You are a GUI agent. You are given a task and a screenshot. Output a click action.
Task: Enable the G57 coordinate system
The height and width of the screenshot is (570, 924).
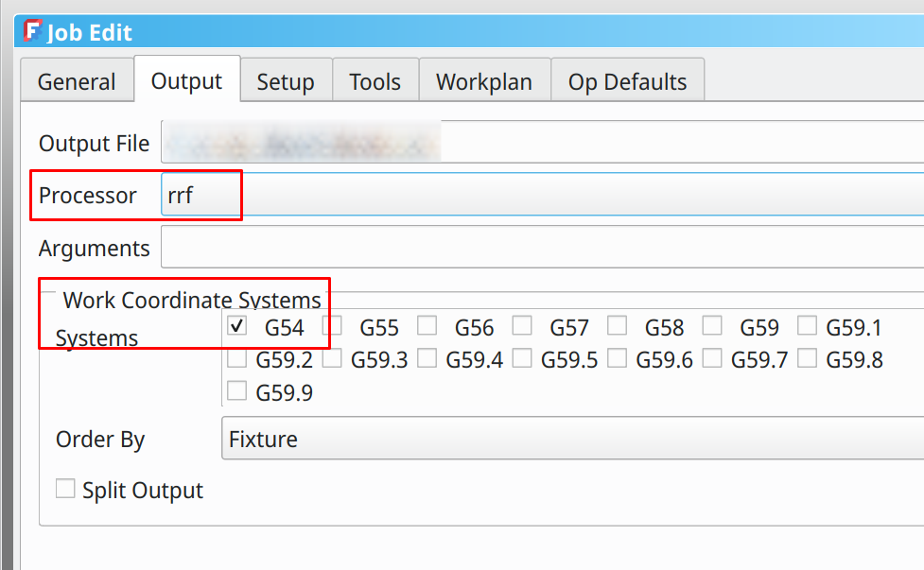[x=522, y=327]
